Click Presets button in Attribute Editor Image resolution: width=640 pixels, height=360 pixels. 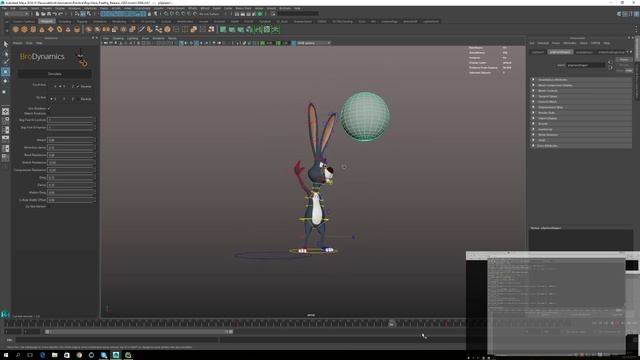[624, 65]
